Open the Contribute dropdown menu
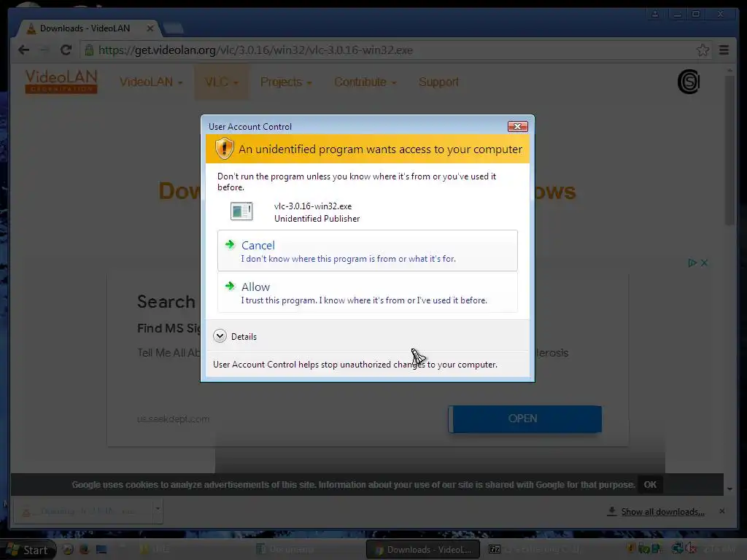747x560 pixels. pyautogui.click(x=365, y=82)
